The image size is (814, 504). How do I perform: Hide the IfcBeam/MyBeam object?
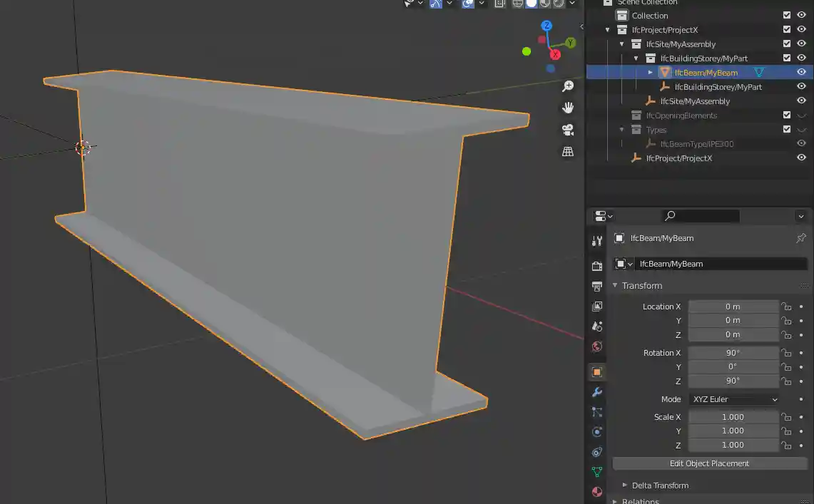[800, 72]
